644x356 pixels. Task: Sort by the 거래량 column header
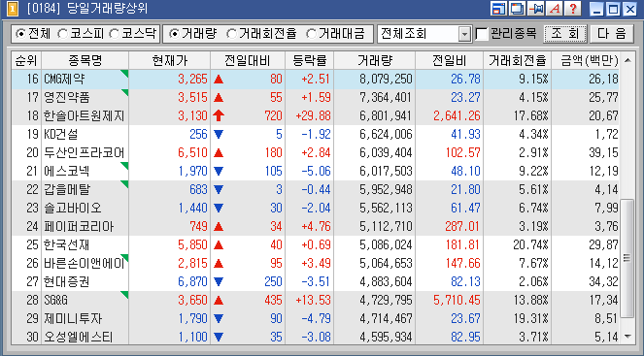pos(375,61)
